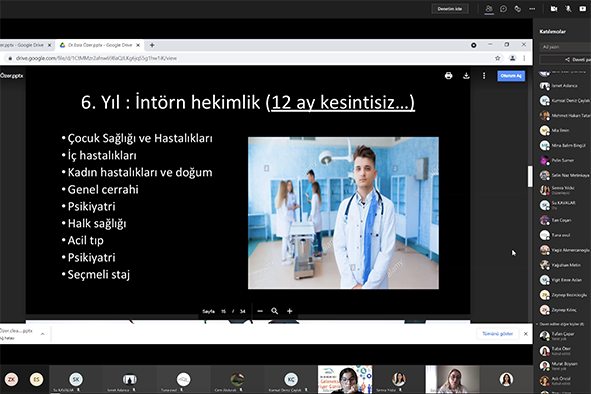The width and height of the screenshot is (591, 394).
Task: Bookmark this page with the star icon
Action: 498,58
